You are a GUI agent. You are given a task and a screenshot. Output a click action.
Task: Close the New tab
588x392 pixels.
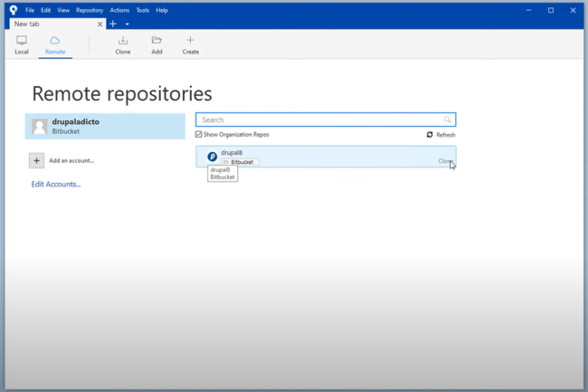100,24
